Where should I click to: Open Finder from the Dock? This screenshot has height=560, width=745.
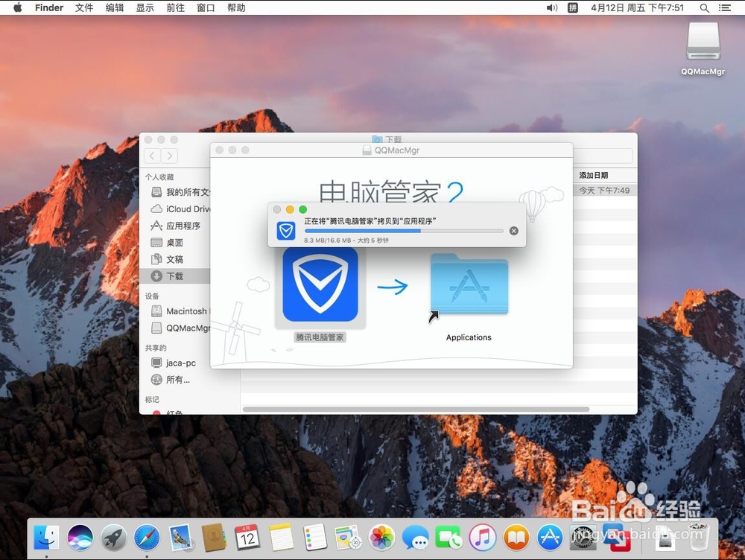click(x=46, y=537)
